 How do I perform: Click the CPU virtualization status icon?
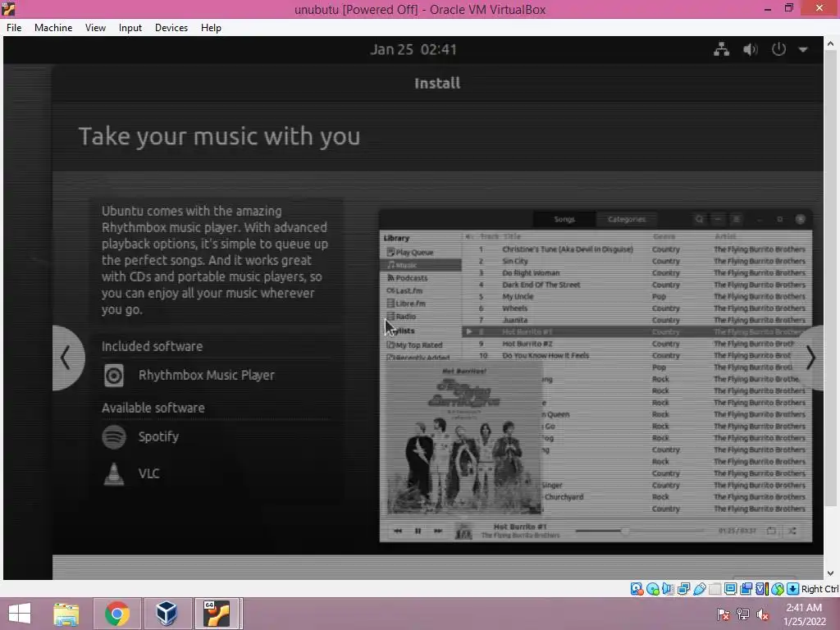click(761, 589)
